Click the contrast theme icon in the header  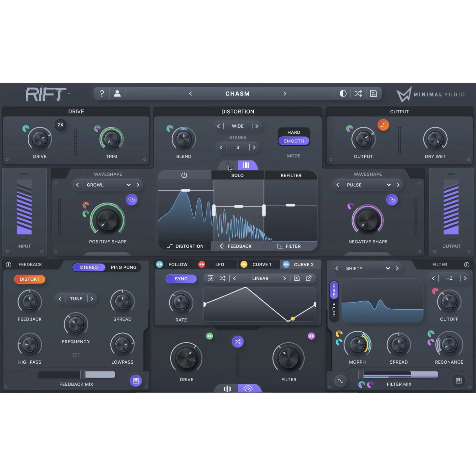343,94
